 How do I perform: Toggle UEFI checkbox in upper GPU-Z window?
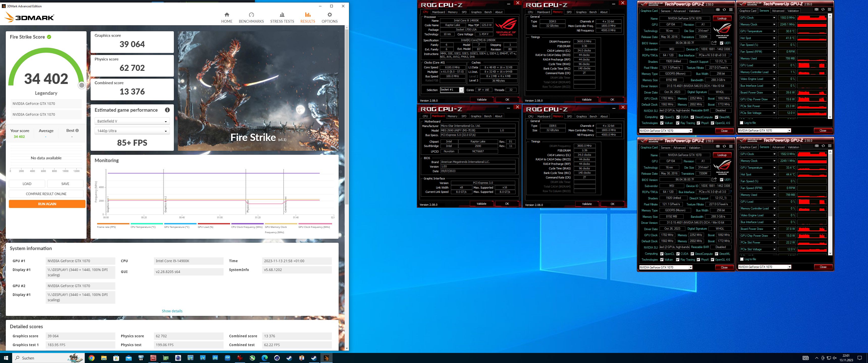coord(721,43)
